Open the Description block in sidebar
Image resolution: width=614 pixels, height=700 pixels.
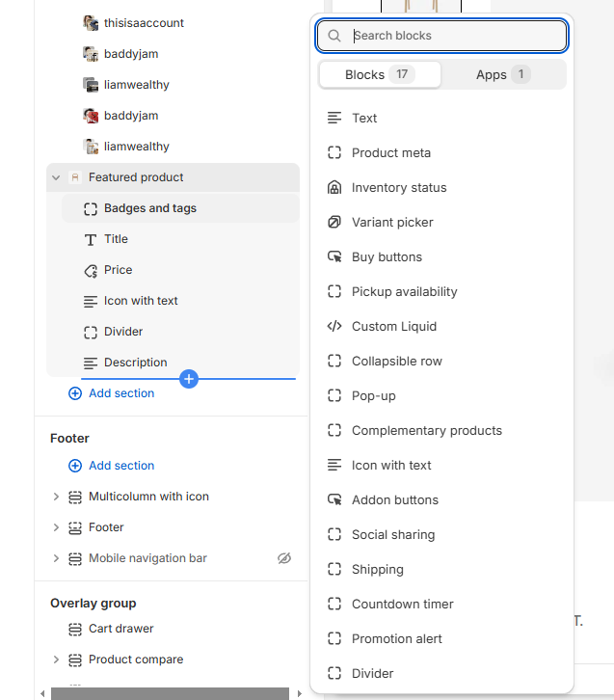coord(180,363)
